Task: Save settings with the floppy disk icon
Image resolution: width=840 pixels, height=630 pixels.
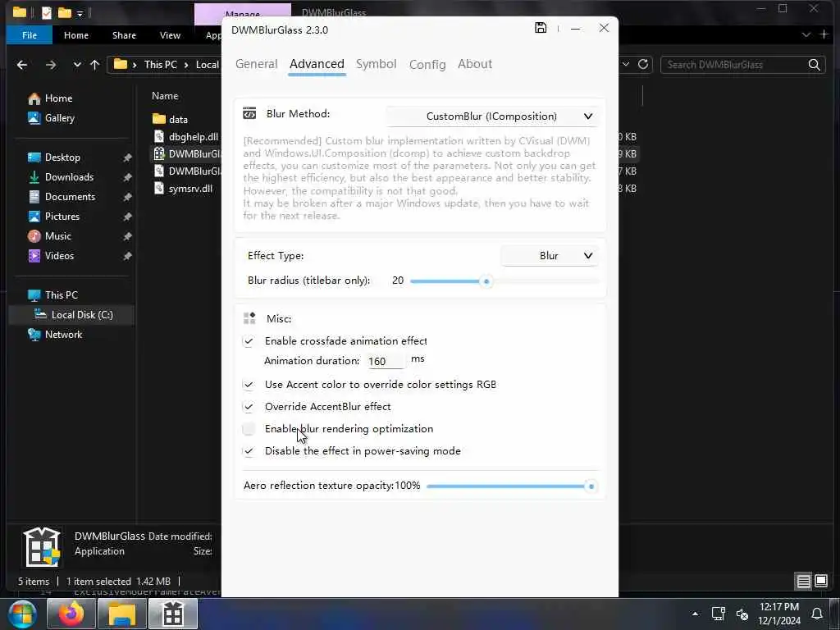Action: pos(541,28)
